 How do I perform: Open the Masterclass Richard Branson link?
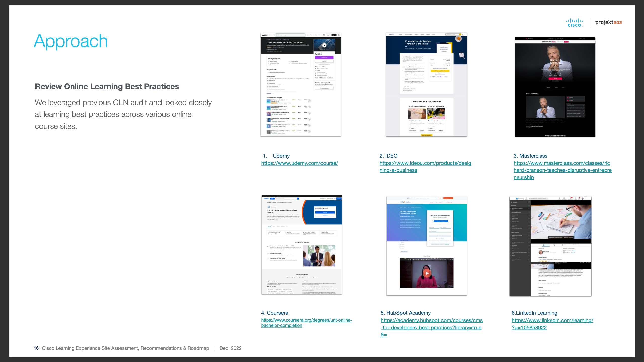pos(562,170)
